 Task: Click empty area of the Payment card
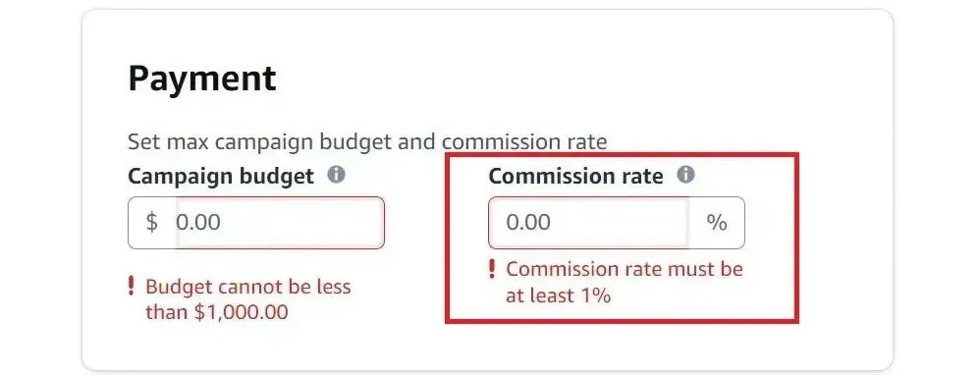coord(625,75)
